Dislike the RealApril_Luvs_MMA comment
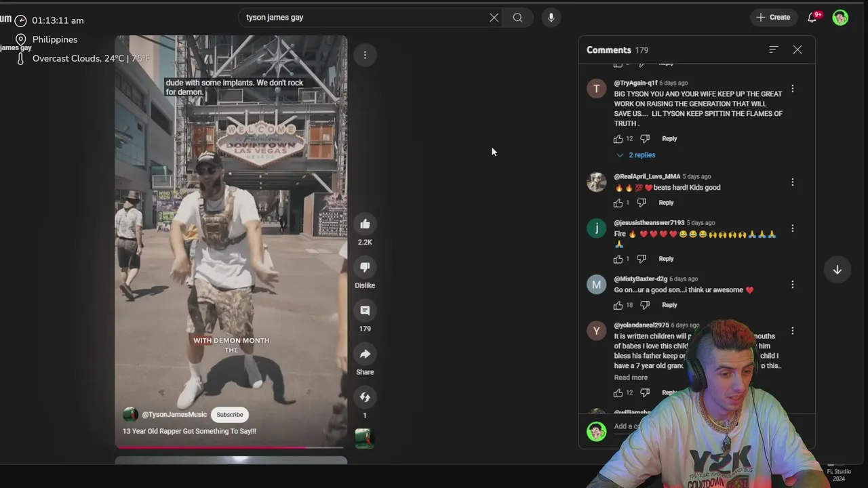The height and width of the screenshot is (488, 868). coord(642,203)
